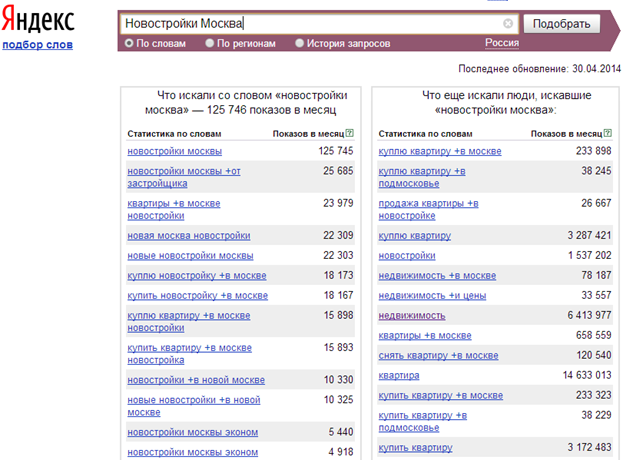623x460 pixels.
Task: Clear the search field with the X icon
Action: point(507,23)
